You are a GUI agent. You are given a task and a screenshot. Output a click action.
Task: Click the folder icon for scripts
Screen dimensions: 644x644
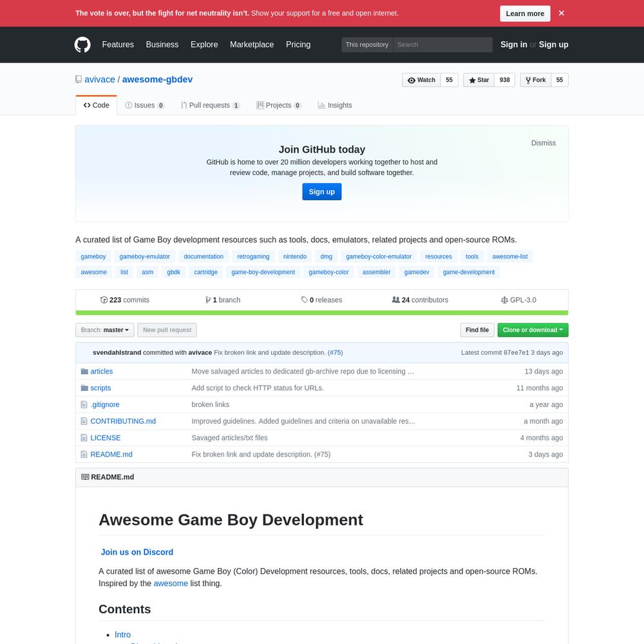click(84, 388)
